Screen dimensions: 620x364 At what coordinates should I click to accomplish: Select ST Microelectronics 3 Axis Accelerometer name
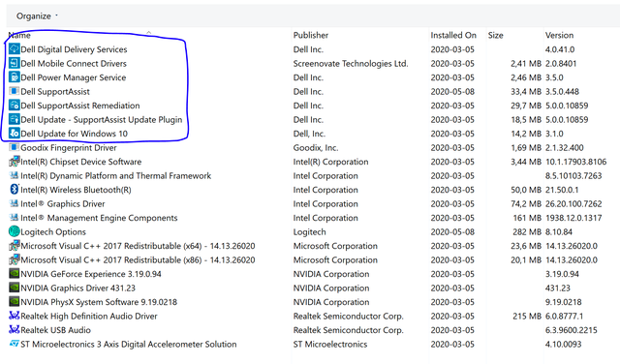tap(129, 345)
